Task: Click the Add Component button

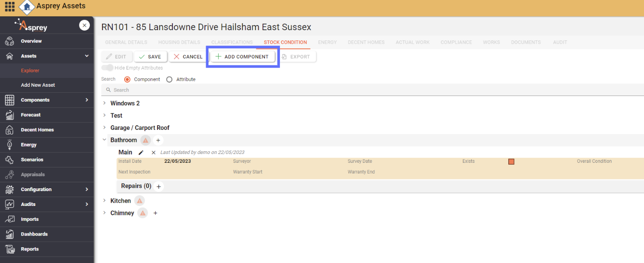Action: click(242, 57)
